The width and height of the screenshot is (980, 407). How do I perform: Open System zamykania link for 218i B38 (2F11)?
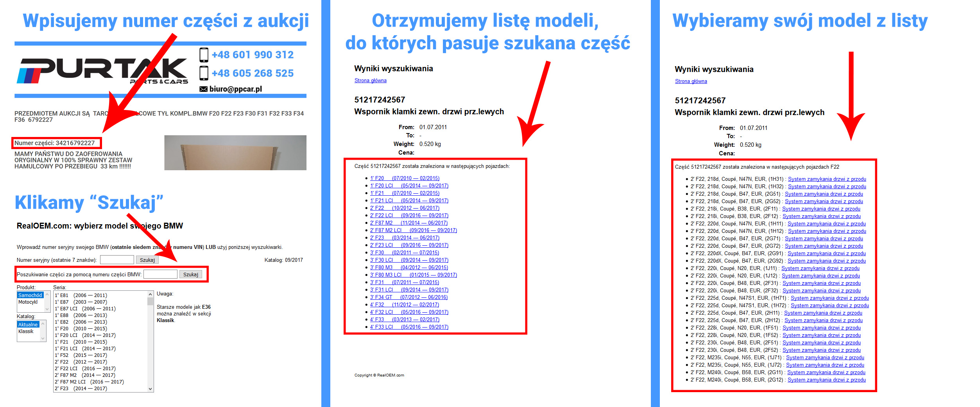tap(821, 209)
